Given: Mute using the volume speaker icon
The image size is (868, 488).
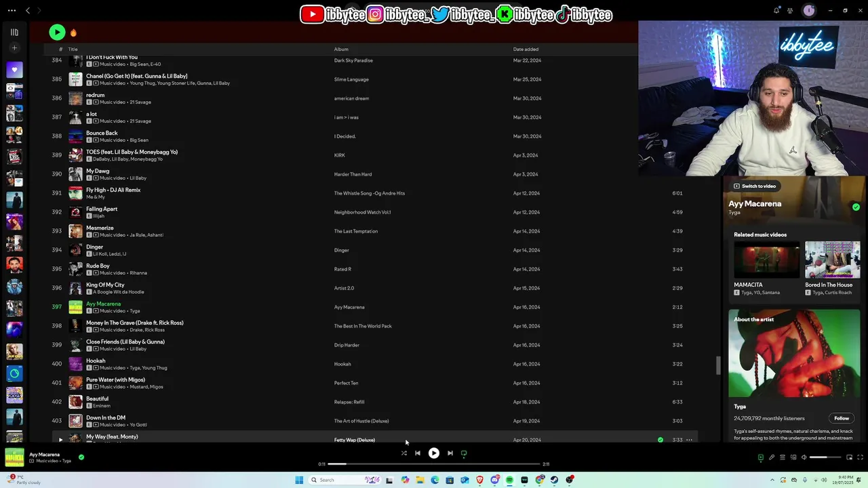Looking at the screenshot, I should coord(804,457).
